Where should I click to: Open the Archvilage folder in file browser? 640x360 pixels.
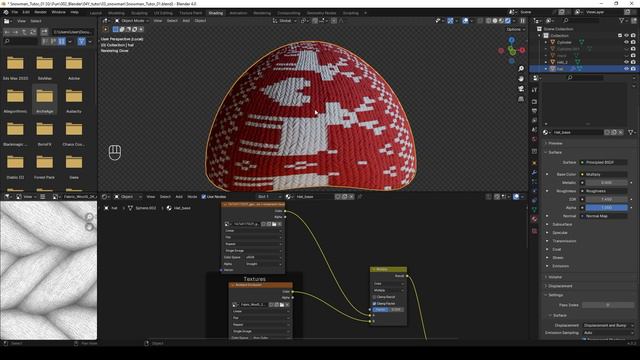tap(44, 100)
